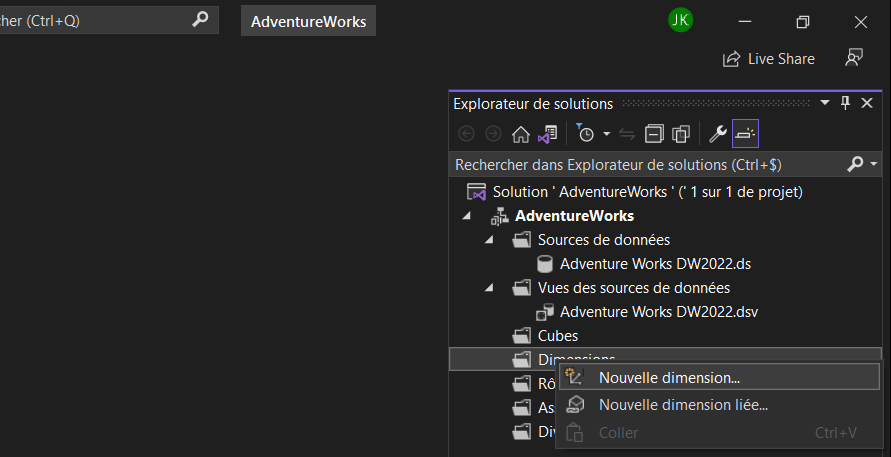Viewport: 891px width, 457px height.
Task: Open window position dropdown of Explorateur de solutions
Action: click(825, 103)
